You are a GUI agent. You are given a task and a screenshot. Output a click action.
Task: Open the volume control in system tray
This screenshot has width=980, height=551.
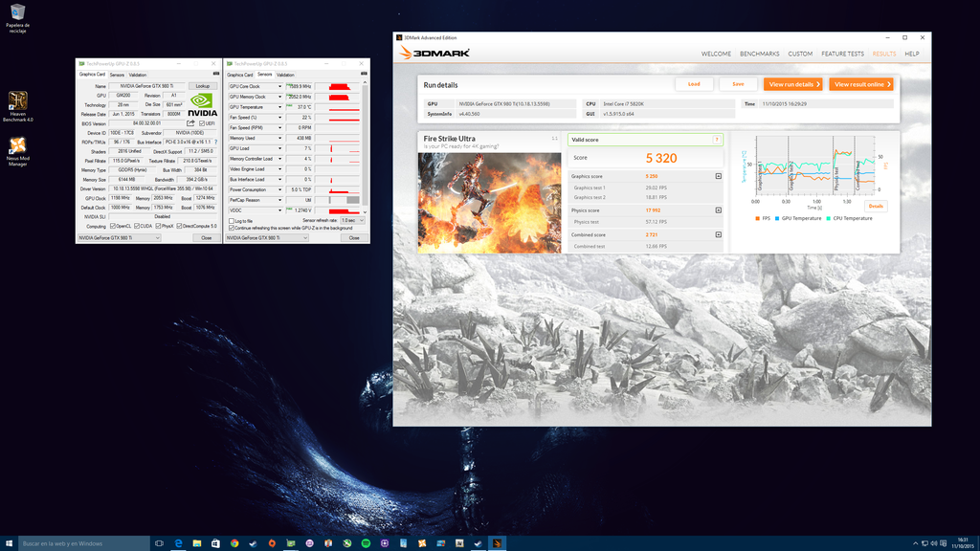[934, 543]
